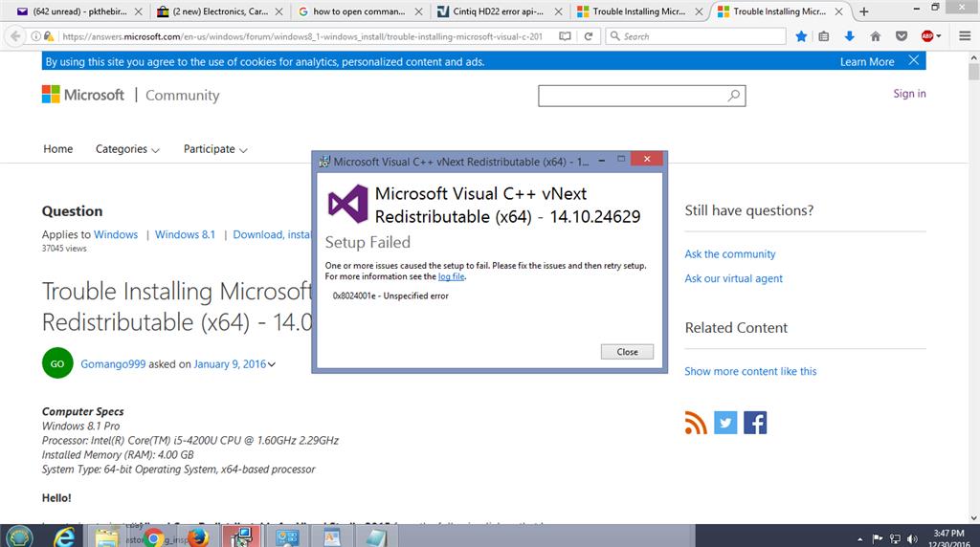Click the Firefox address bar URL

(302, 36)
